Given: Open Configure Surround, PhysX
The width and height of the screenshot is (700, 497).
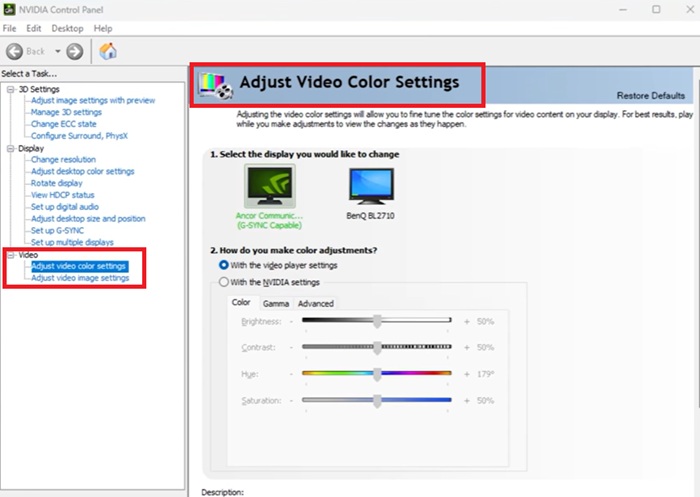Looking at the screenshot, I should [x=79, y=136].
